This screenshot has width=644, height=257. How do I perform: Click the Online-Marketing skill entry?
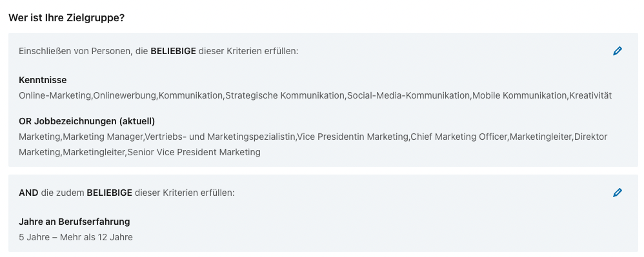[55, 95]
